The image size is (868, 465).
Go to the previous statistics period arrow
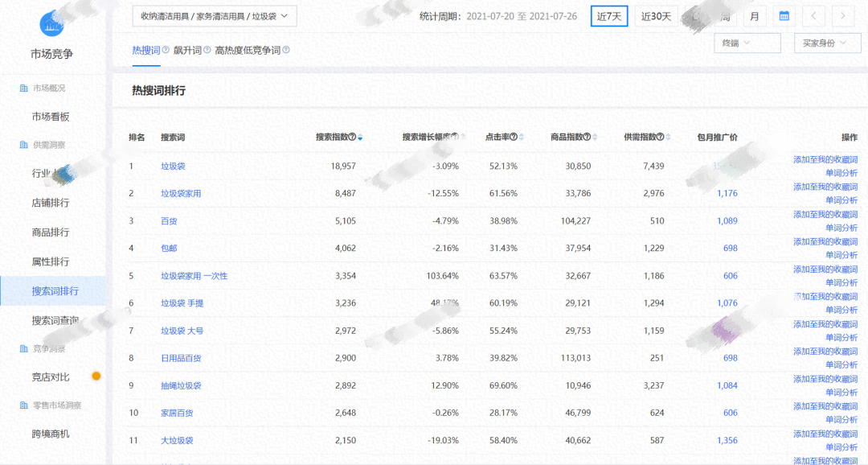point(813,16)
